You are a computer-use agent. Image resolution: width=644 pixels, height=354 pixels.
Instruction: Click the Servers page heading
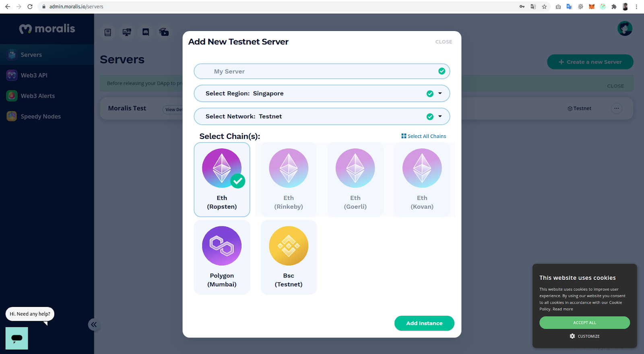[x=122, y=60]
